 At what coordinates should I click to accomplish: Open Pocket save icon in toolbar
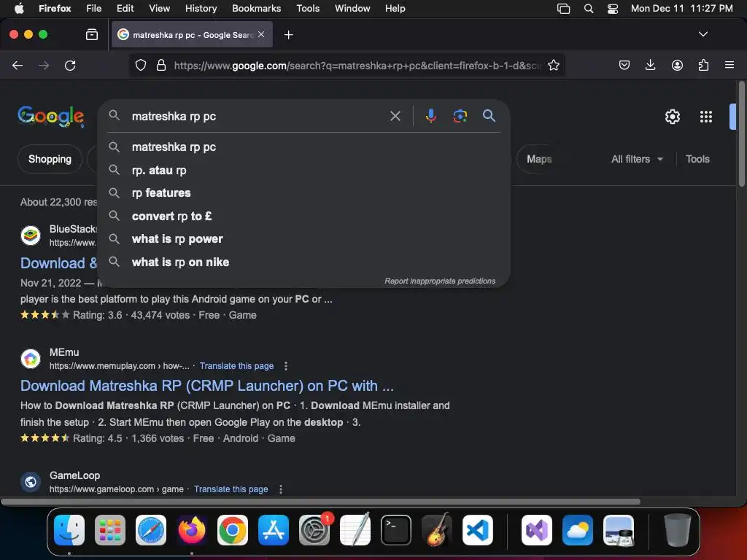(624, 65)
